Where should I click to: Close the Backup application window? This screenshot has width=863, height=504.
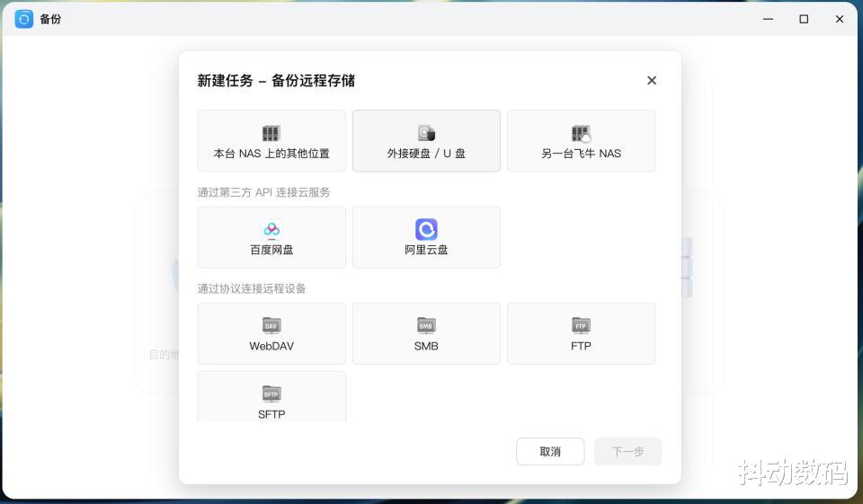pos(840,19)
